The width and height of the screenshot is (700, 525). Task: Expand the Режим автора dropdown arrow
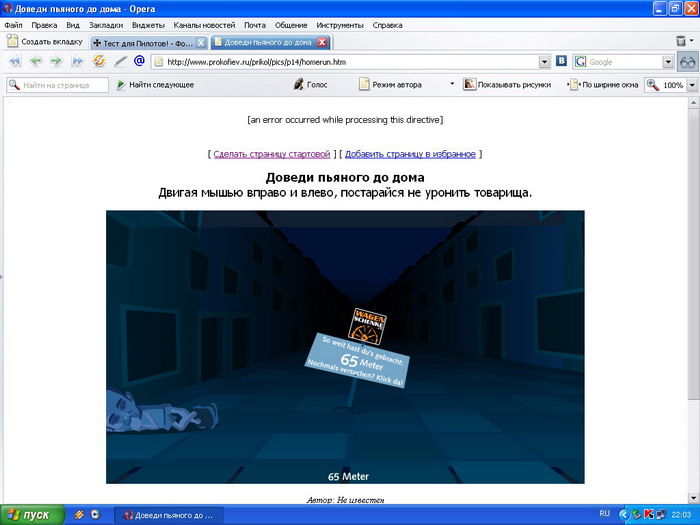tap(452, 84)
